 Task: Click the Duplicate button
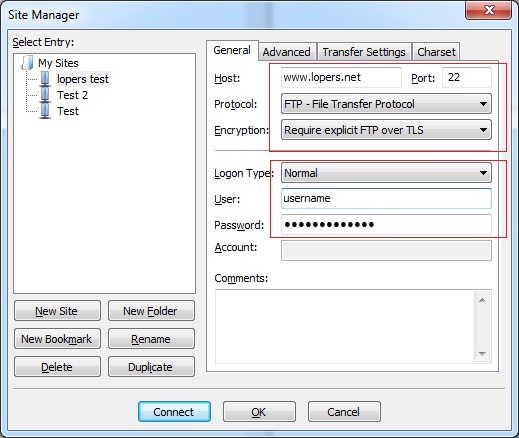(151, 367)
